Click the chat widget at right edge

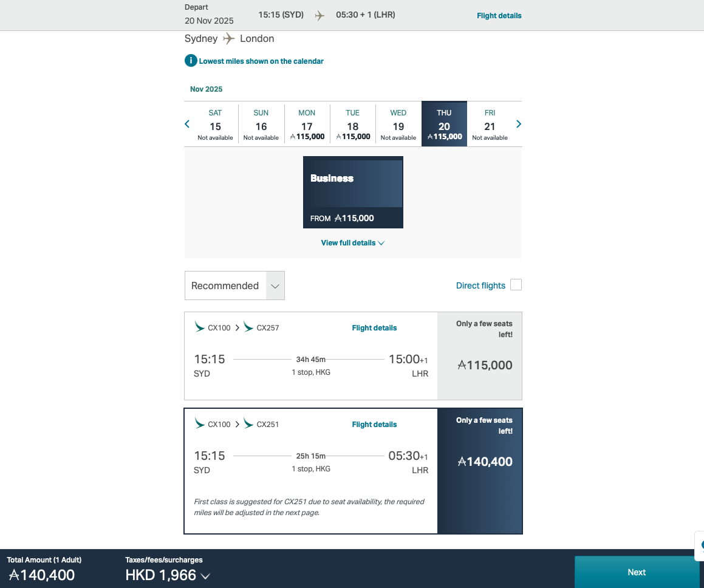(700, 546)
